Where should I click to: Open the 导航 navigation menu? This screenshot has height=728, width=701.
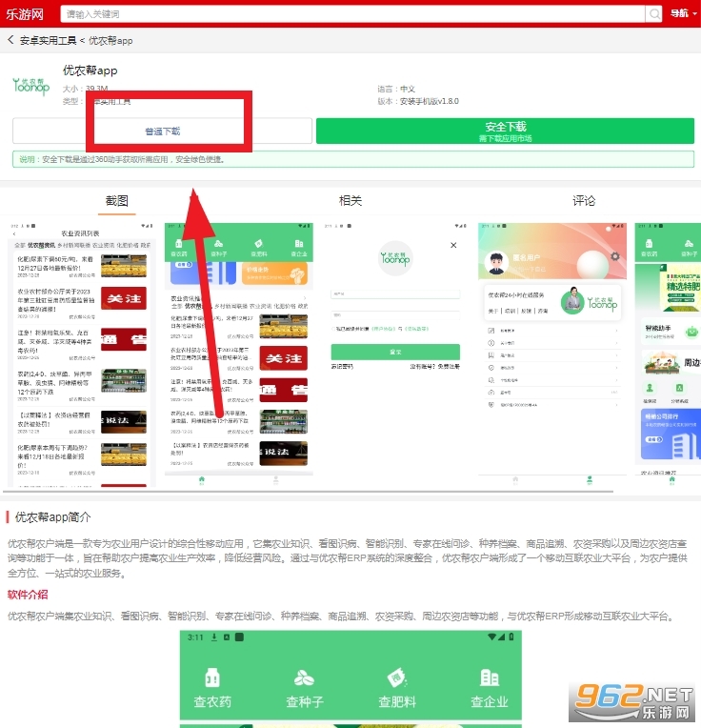pyautogui.click(x=680, y=13)
